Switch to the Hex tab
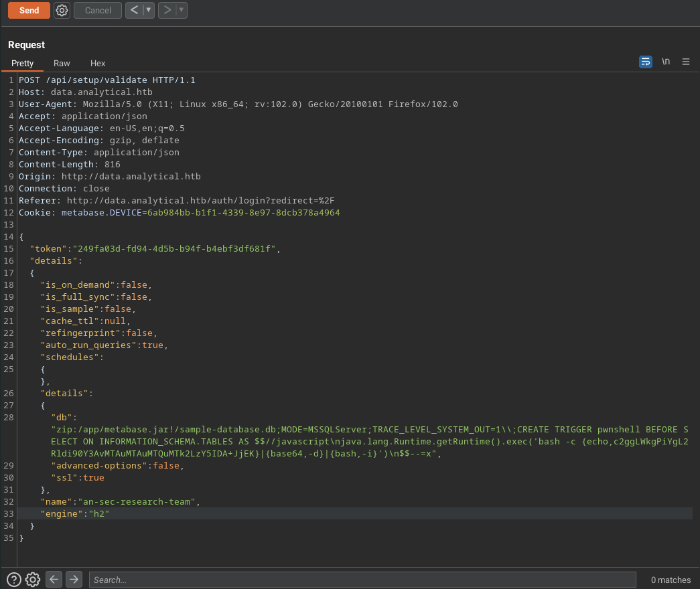Image resolution: width=700 pixels, height=589 pixels. pos(98,64)
